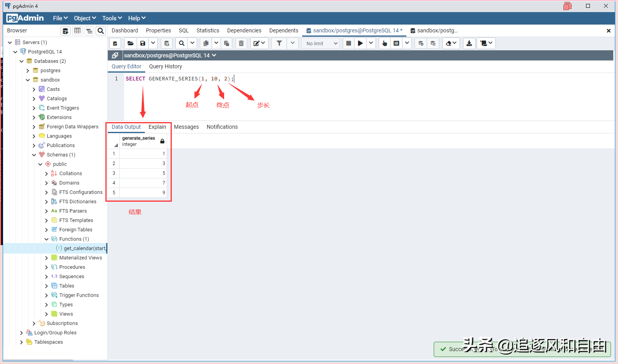The width and height of the screenshot is (618, 364).
Task: Collapse the Functions (1) node chevron
Action: click(x=46, y=239)
